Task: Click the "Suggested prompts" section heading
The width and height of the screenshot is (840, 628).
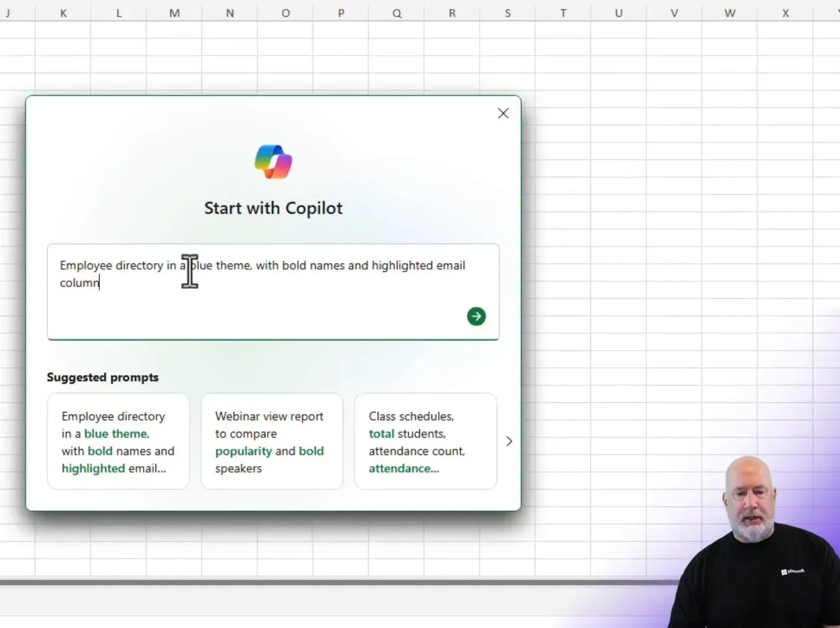Action: coord(102,377)
